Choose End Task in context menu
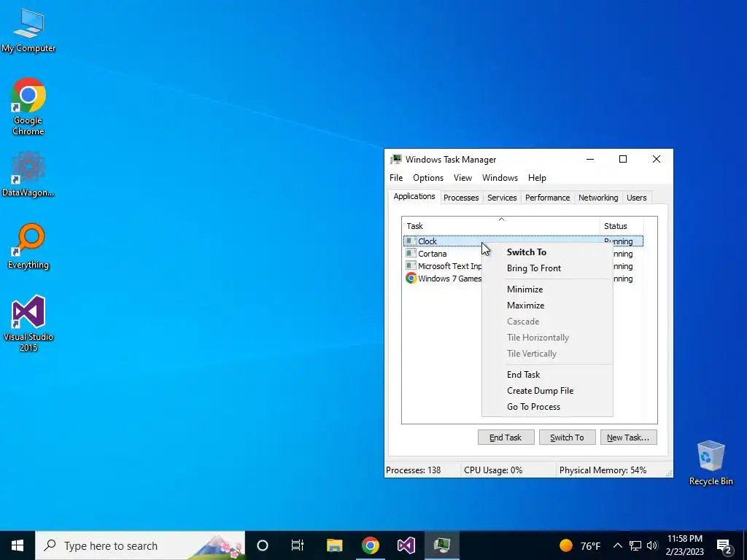The image size is (747, 560). pyautogui.click(x=547, y=375)
